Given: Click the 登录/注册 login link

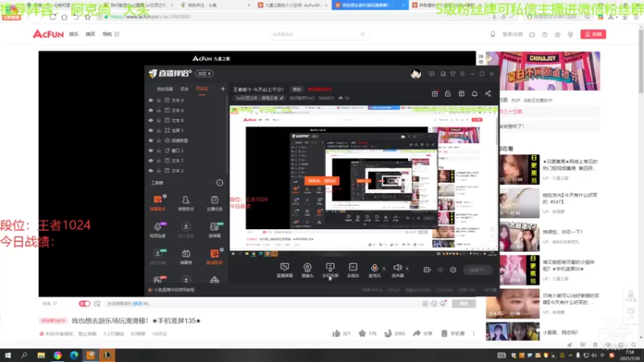Looking at the screenshot, I should (512, 35).
